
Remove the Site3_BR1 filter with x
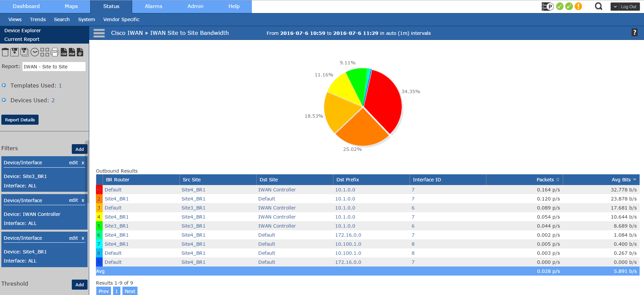pyautogui.click(x=83, y=163)
